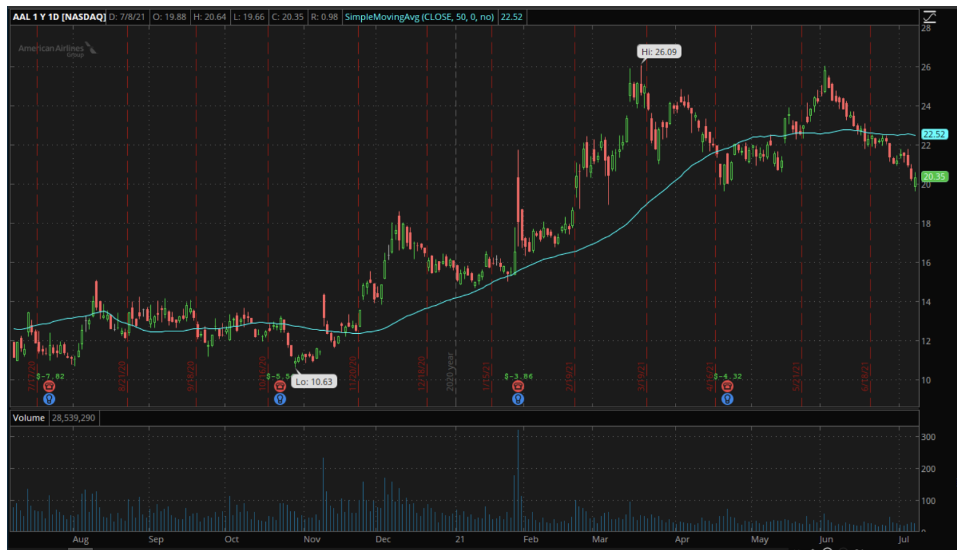Click the 10 price level on price axis
The width and height of the screenshot is (969, 560).
(x=926, y=380)
